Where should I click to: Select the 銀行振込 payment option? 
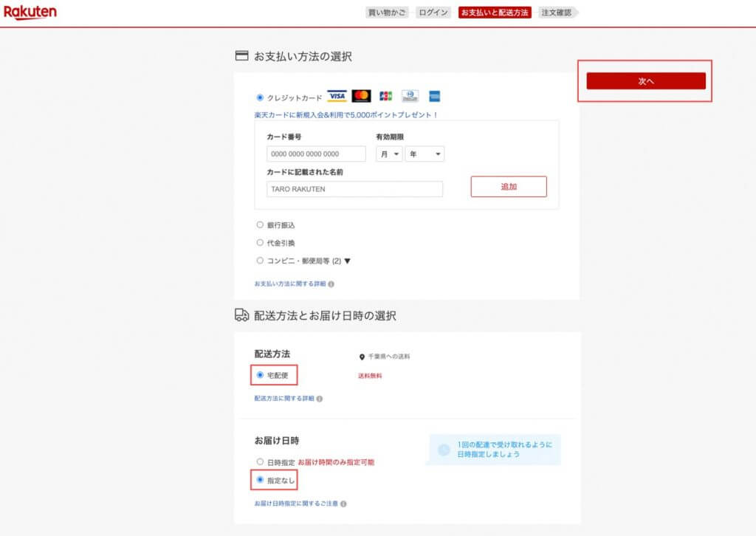(260, 224)
